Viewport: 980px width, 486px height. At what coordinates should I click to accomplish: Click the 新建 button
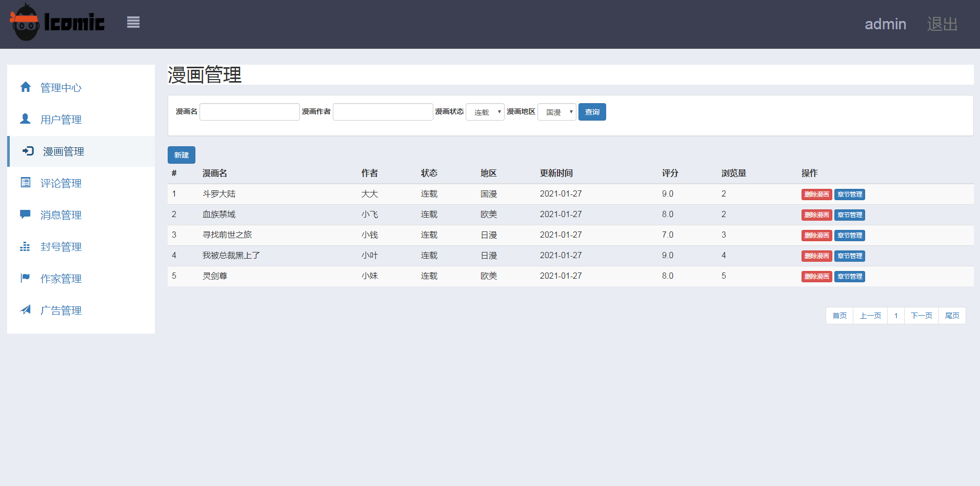point(182,155)
